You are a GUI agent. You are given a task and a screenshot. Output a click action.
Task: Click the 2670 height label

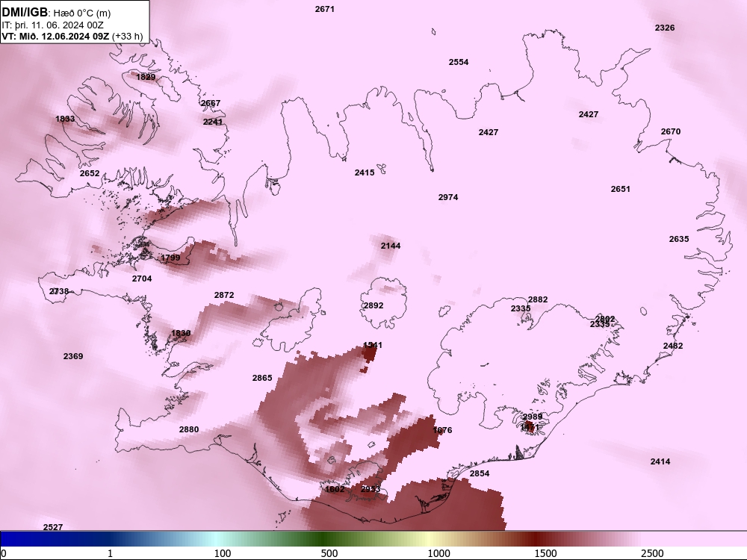(671, 131)
